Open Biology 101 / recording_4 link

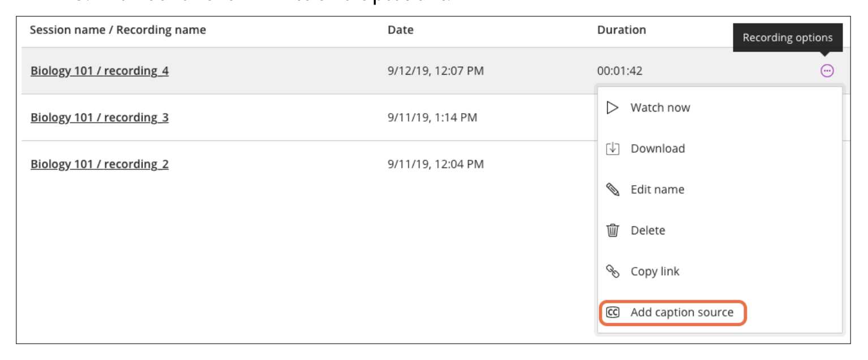pyautogui.click(x=100, y=71)
